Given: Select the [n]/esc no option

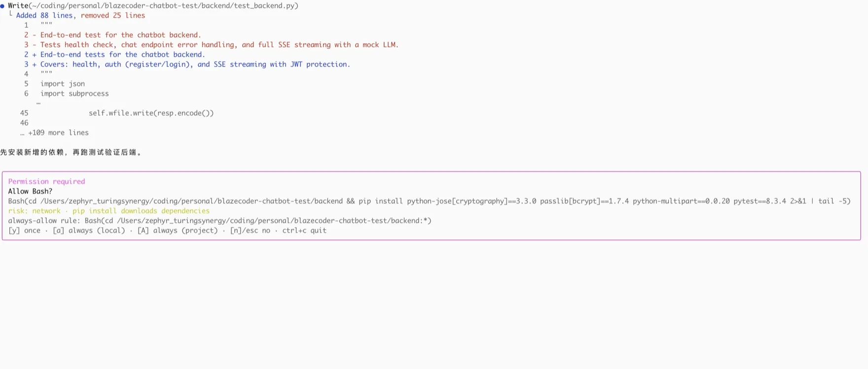Looking at the screenshot, I should tap(250, 231).
